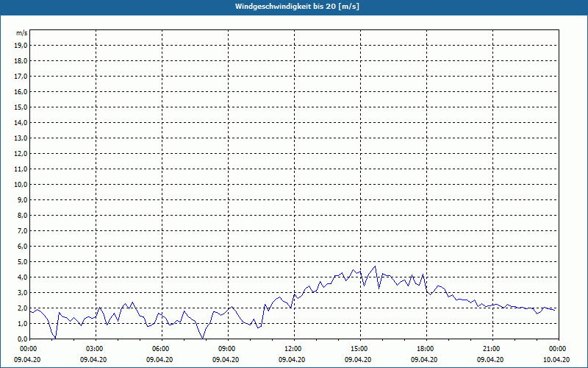Select the 15,0 y-axis label
This screenshot has width=588, height=368.
(x=21, y=107)
